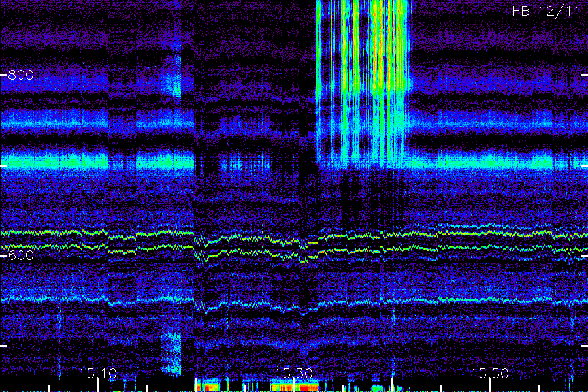Click the 600 frequency axis label

(x=21, y=255)
